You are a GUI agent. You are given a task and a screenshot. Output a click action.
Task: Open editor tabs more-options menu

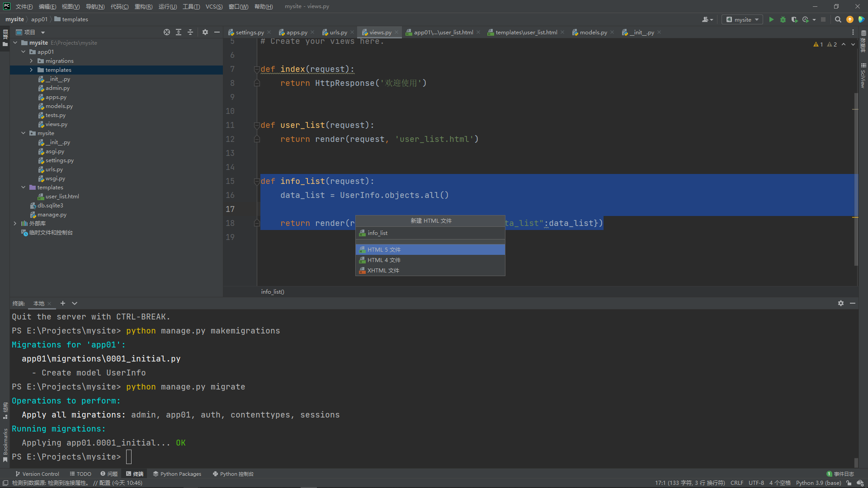(x=853, y=32)
